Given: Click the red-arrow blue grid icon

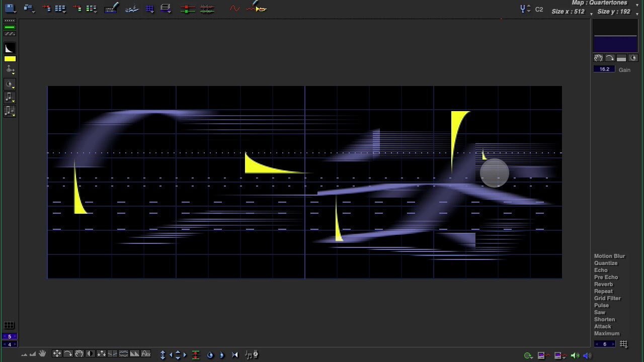Looking at the screenshot, I should [46, 9].
